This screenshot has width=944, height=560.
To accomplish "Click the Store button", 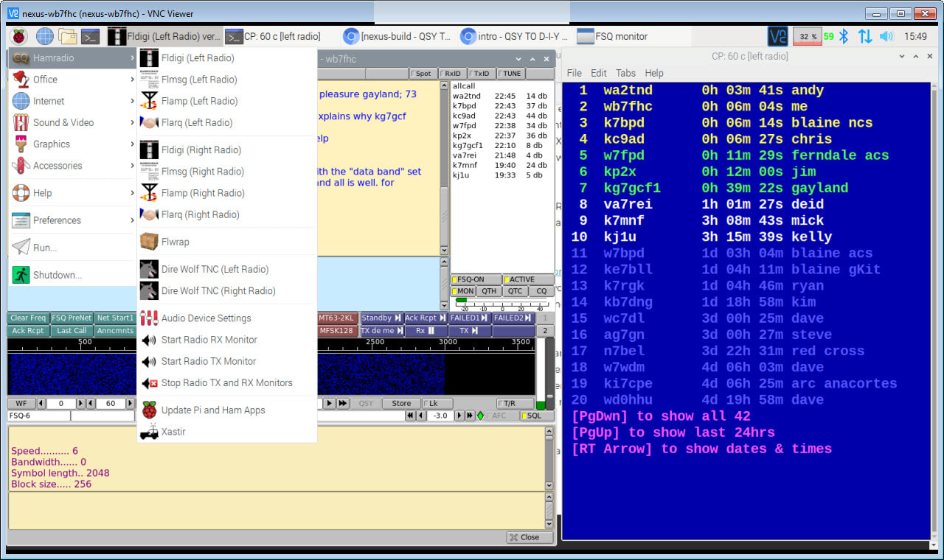I will pos(401,403).
